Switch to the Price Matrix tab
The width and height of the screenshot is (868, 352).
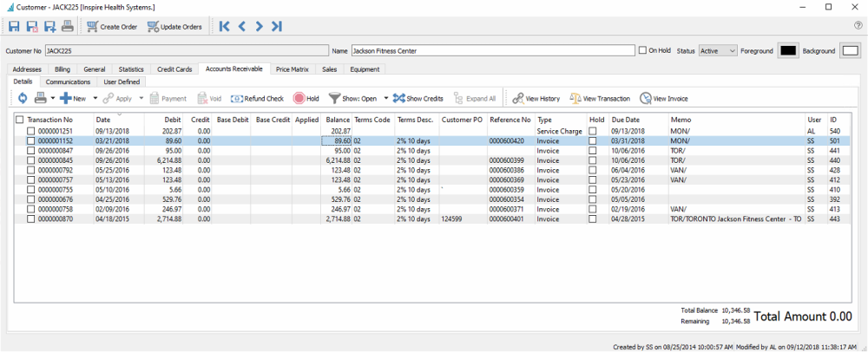(292, 69)
